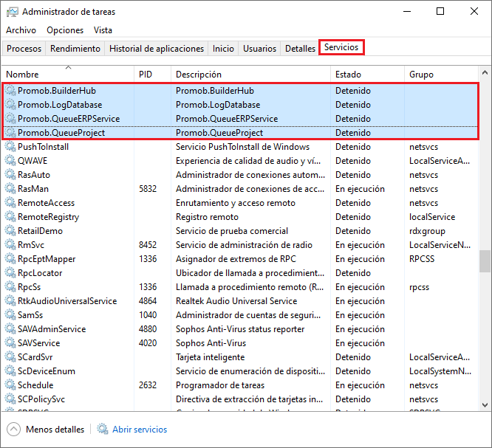Sort by the Descripción column header
Screen dimensions: 492x448
point(250,75)
